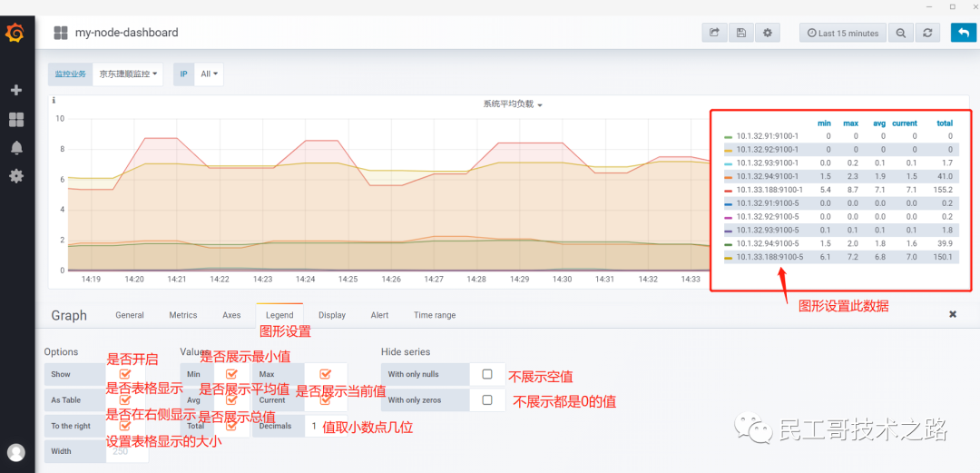Click the dashboard grid icon beside title

pos(61,33)
